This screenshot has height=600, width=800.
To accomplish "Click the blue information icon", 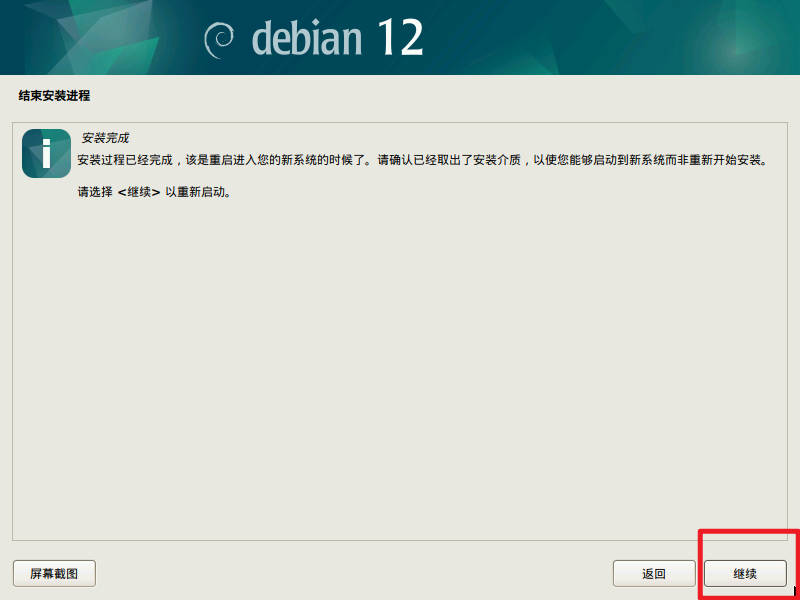I will (x=46, y=153).
